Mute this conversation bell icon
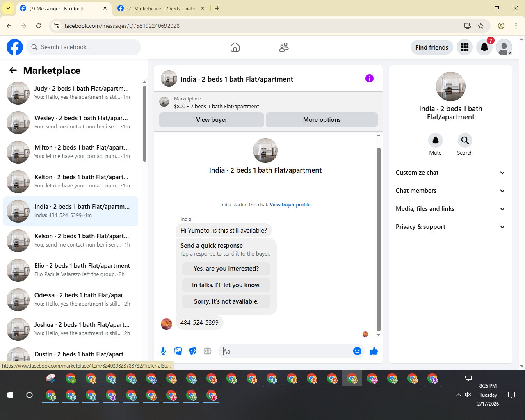Viewport: 525px width, 420px height. (x=436, y=140)
